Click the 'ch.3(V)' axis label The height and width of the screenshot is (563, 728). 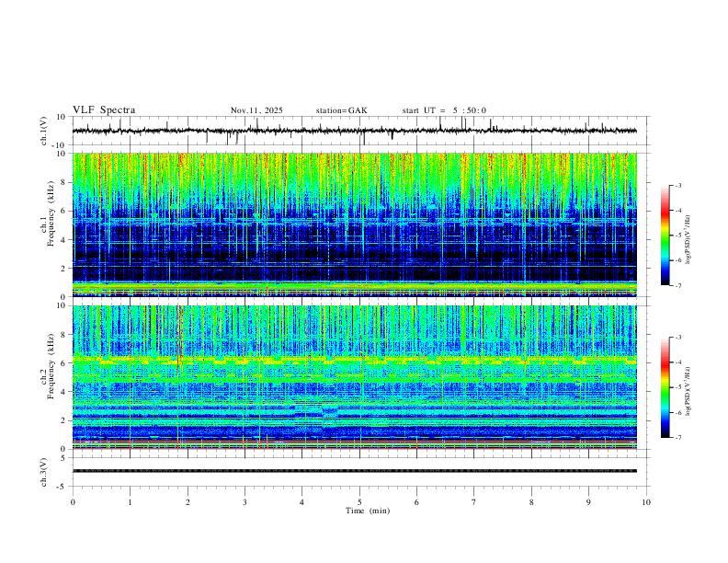click(44, 472)
